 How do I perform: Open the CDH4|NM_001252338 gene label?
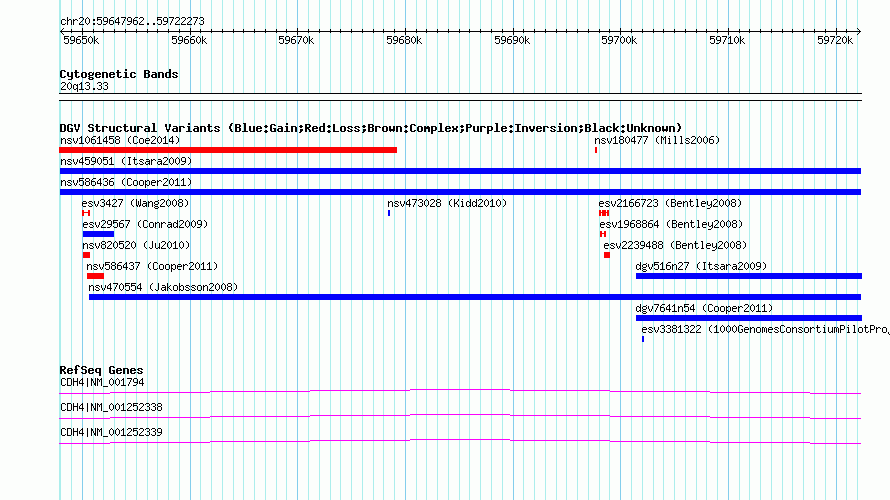[x=111, y=407]
